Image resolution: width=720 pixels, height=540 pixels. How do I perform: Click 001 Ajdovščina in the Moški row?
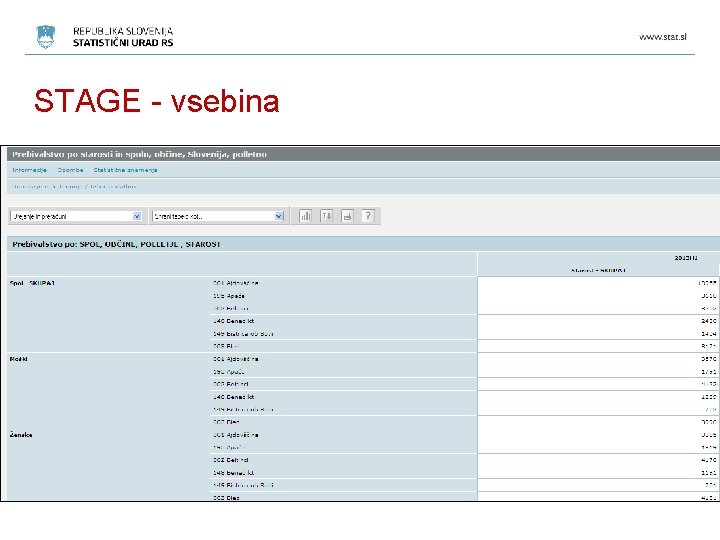[x=236, y=359]
